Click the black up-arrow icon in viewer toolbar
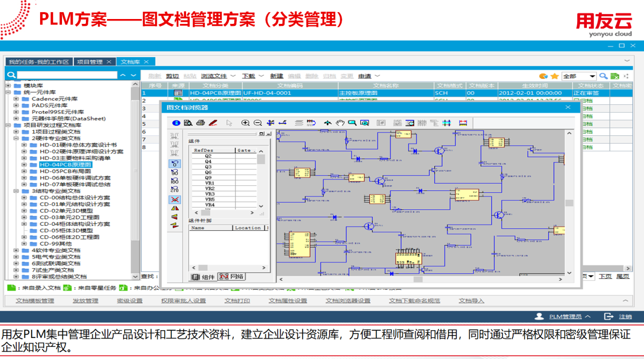This screenshot has width=644, height=359. coord(328,123)
